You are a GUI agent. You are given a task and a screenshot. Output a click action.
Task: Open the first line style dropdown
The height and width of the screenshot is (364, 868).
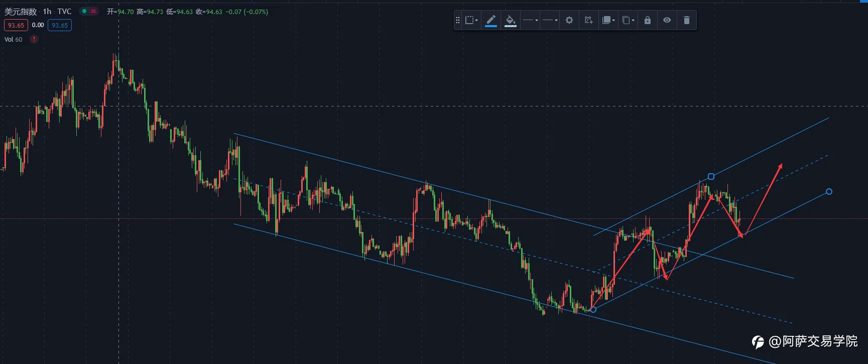(530, 20)
